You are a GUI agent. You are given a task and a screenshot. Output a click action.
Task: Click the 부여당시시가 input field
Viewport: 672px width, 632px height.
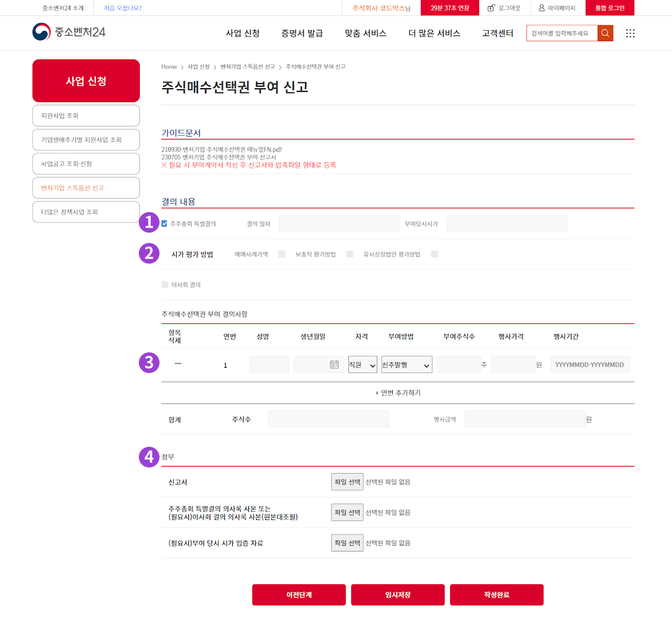(x=507, y=223)
